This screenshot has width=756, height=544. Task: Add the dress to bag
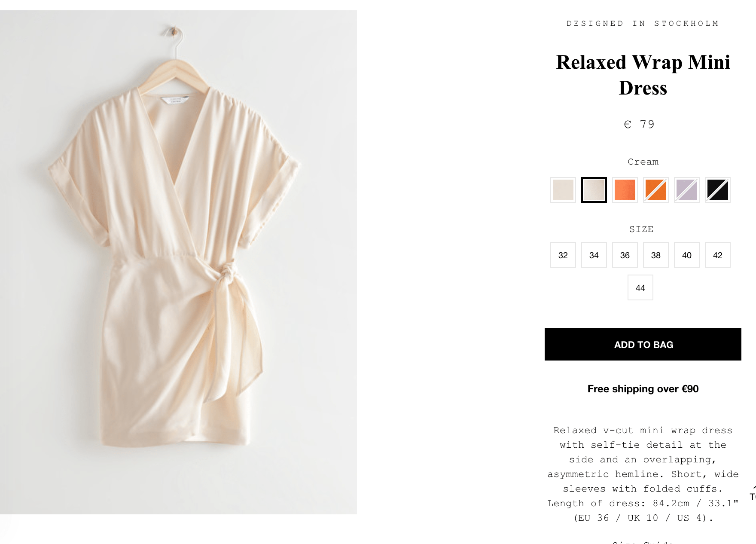(x=643, y=344)
